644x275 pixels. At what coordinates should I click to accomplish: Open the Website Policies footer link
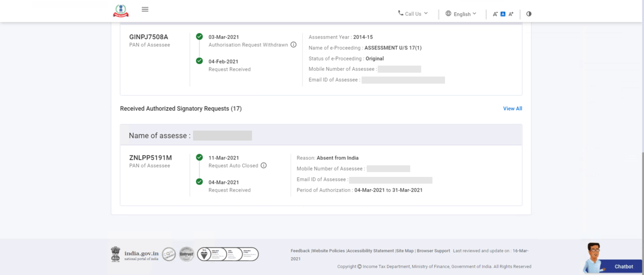coord(328,251)
